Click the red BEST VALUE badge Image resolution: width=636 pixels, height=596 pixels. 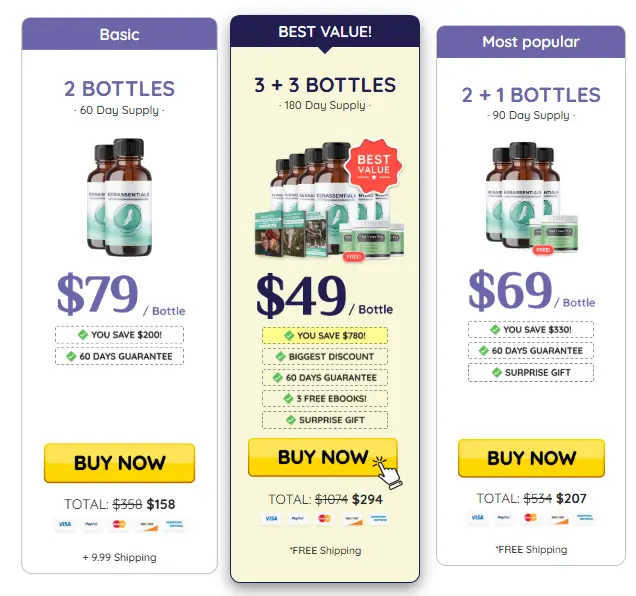point(374,166)
